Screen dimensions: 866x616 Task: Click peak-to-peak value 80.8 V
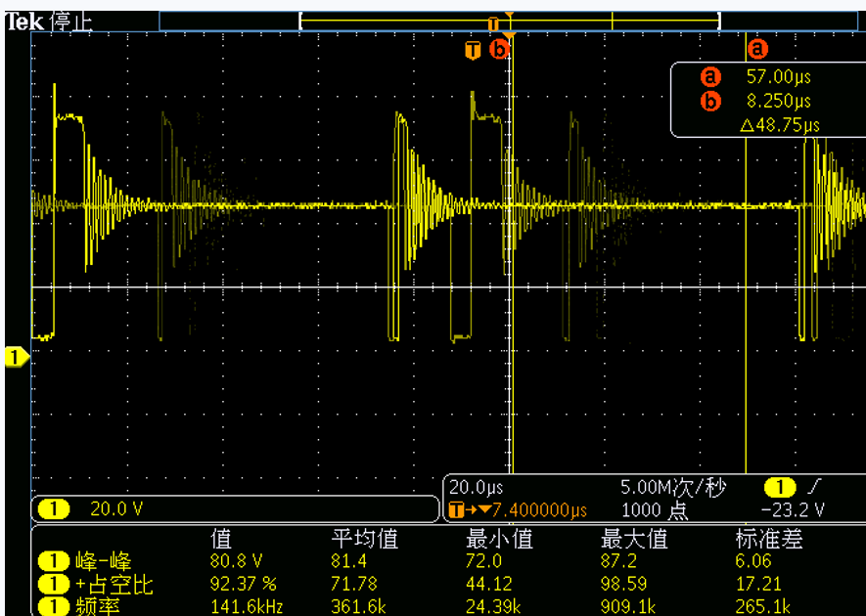[236, 562]
